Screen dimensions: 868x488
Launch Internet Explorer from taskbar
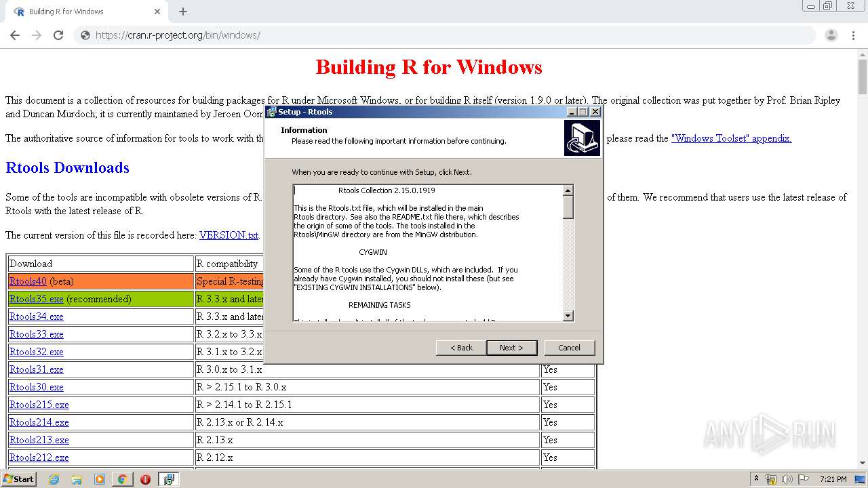click(x=54, y=479)
